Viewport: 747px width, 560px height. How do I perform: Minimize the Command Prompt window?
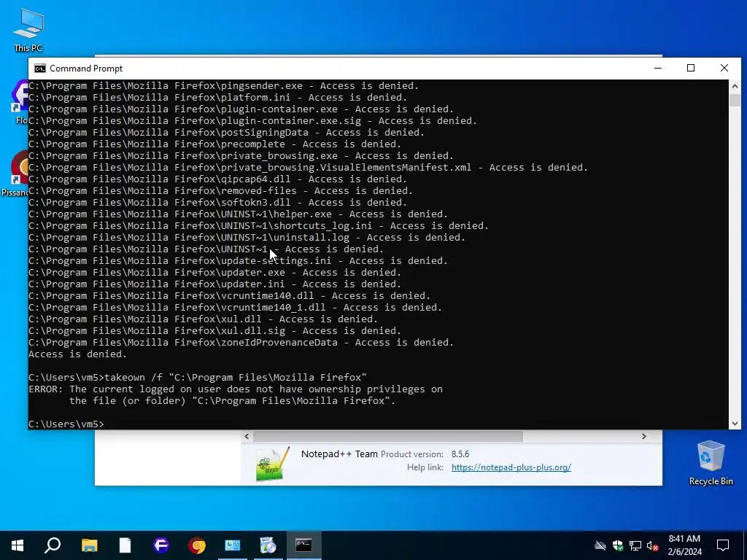[x=658, y=68]
